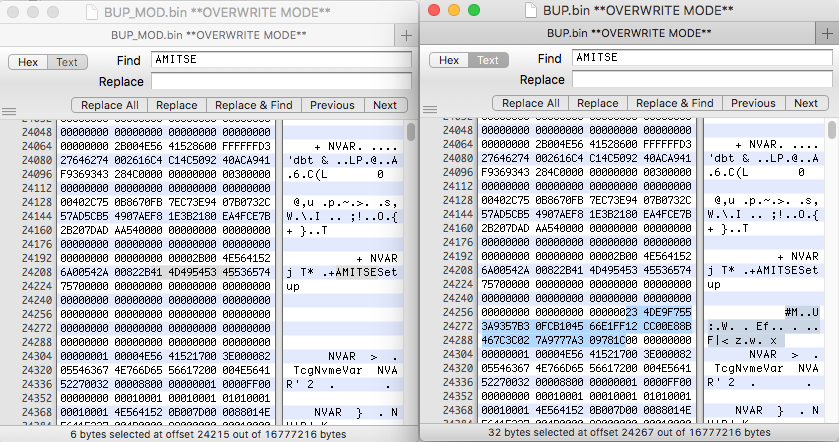Viewport: 839px width, 442px height.
Task: Click Replace & Find in BUP_MOD.bin window
Action: [254, 105]
